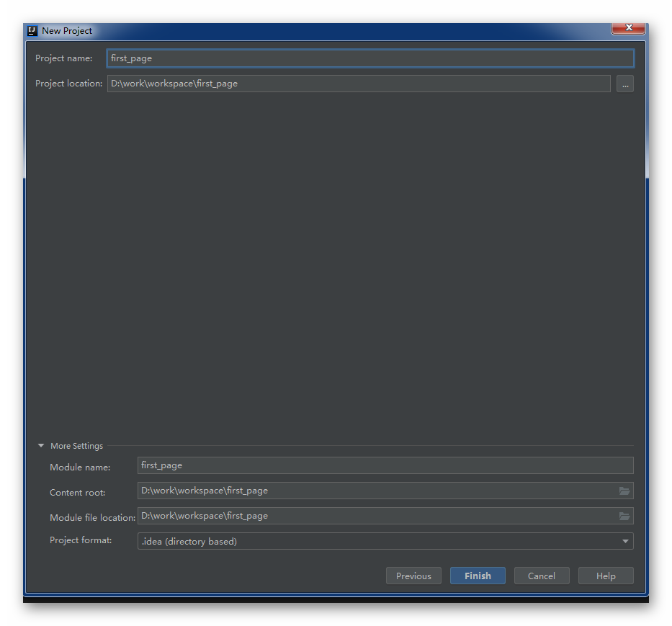Viewport: 672px width, 626px height.
Task: Click the More Settings disclosure triangle
Action: tap(41, 445)
